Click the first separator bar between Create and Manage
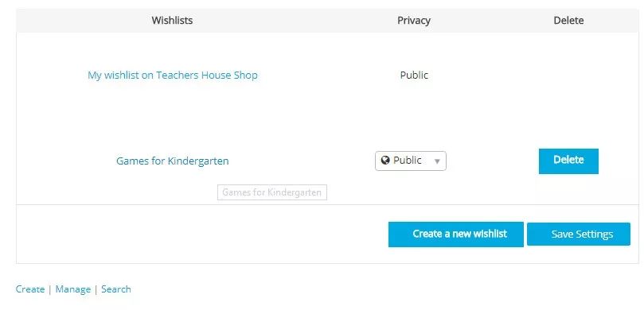The width and height of the screenshot is (644, 310). tap(50, 289)
